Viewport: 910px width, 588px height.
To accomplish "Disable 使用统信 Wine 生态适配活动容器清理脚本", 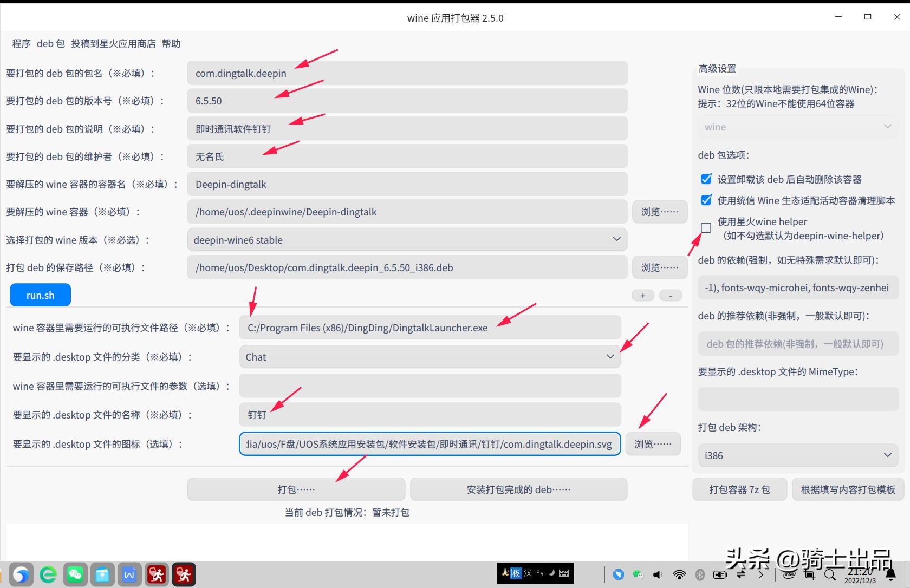I will 706,200.
